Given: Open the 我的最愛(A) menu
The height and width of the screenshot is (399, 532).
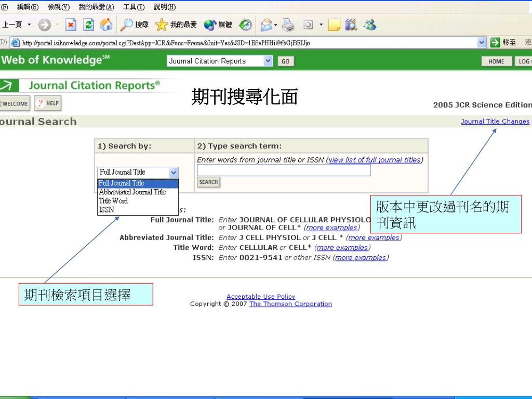Looking at the screenshot, I should tap(96, 7).
